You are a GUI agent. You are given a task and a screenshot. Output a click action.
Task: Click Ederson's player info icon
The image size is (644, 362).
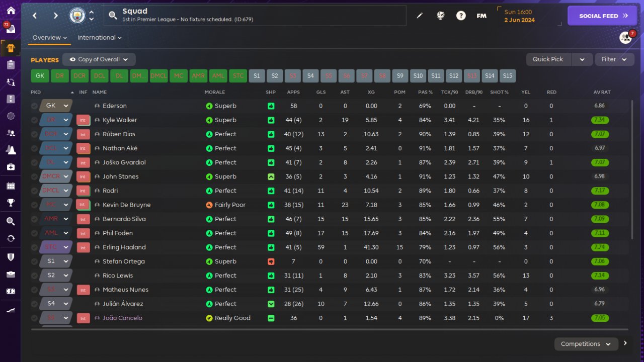(97, 106)
